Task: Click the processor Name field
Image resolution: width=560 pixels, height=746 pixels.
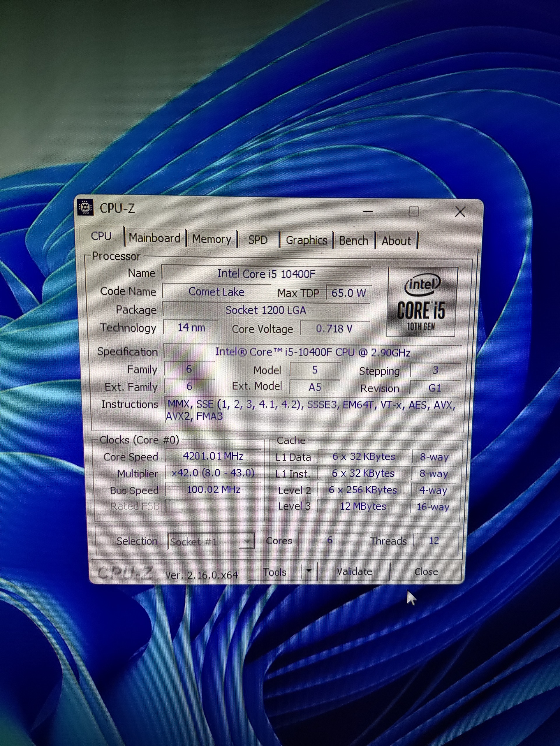Action: pyautogui.click(x=266, y=274)
